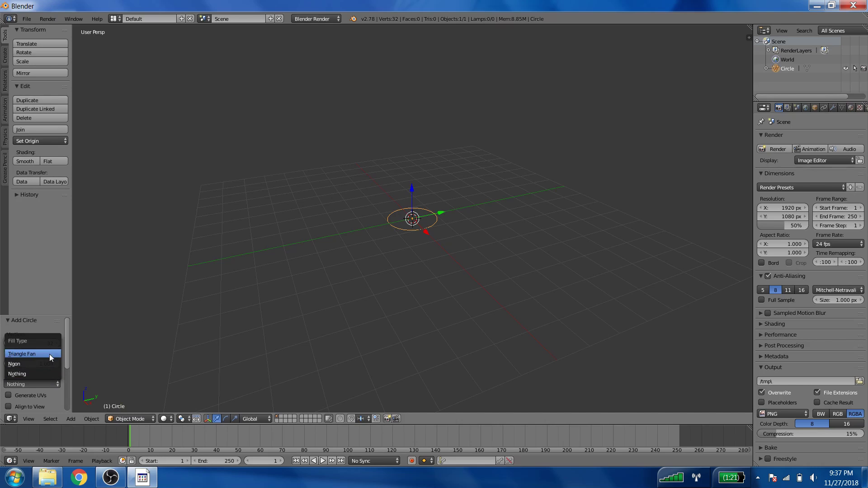Screen dimensions: 868x488
Task: Click the mesh data icon beside Circle
Action: 807,68
